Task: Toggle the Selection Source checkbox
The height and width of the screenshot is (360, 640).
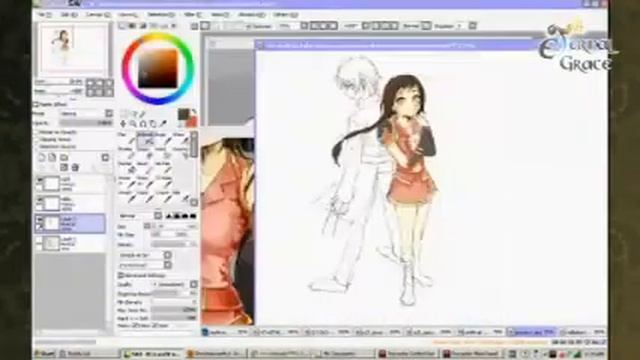Action: click(x=36, y=146)
